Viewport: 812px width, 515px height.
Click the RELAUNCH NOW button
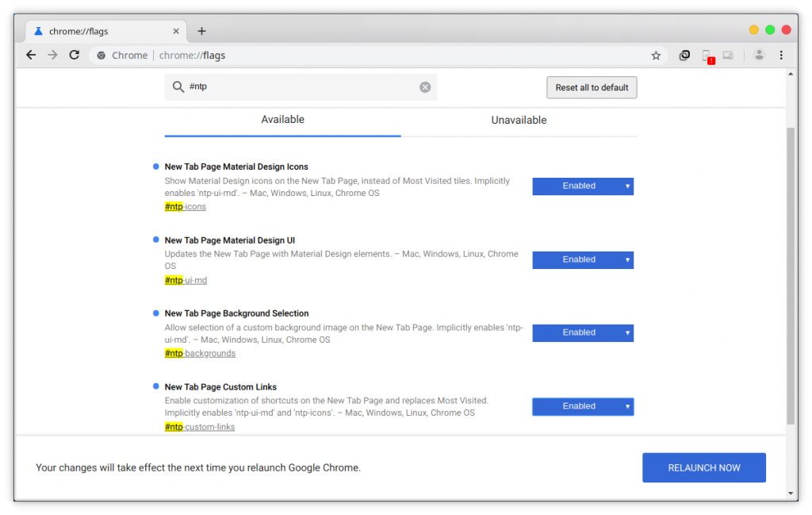tap(703, 467)
